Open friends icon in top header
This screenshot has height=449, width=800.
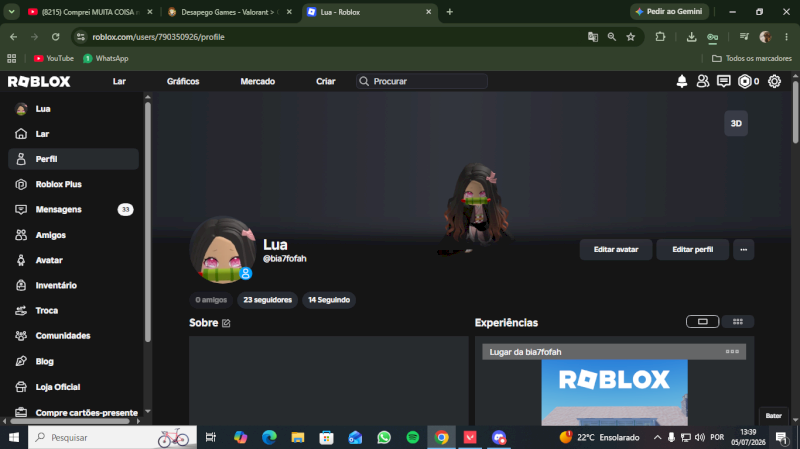tap(703, 81)
